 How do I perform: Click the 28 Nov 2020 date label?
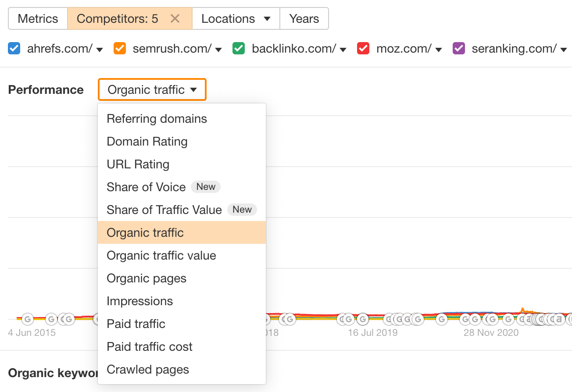click(x=491, y=333)
